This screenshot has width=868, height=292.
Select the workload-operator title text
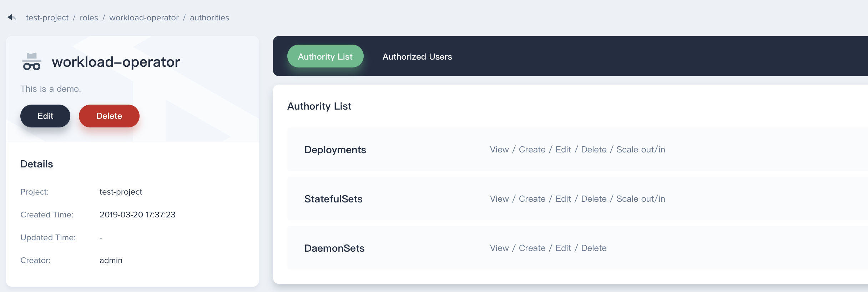pyautogui.click(x=116, y=62)
